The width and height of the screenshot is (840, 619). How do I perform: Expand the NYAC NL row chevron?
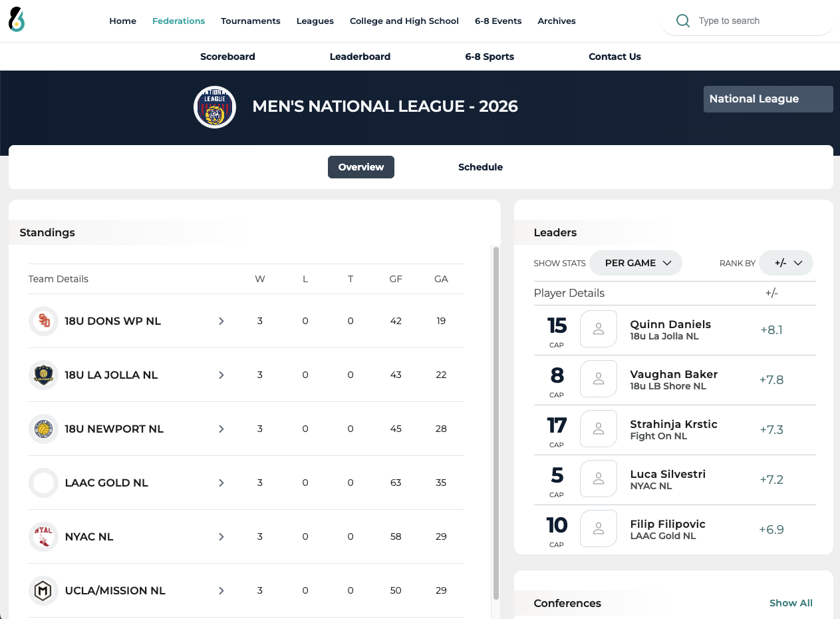[x=221, y=536]
